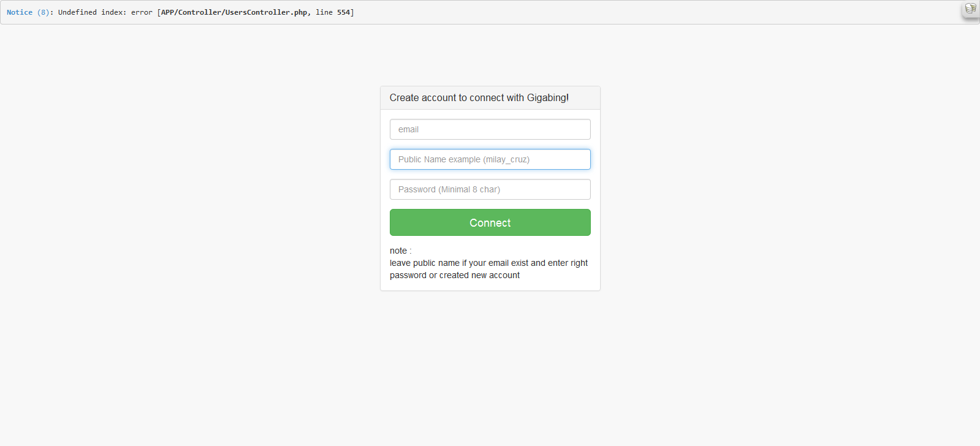Open the CakePHP DebugKit cake icon
980x446 pixels.
[970, 9]
